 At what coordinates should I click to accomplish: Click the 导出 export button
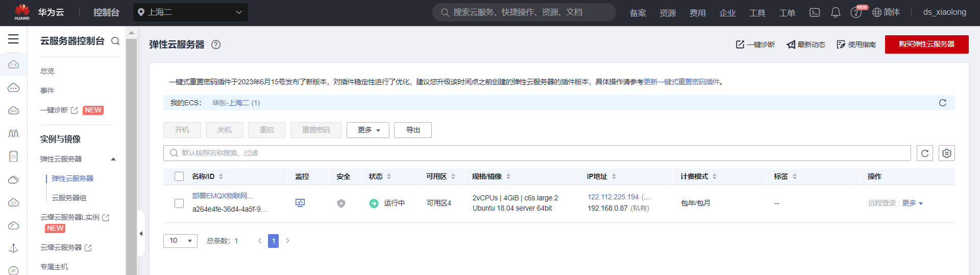[x=413, y=130]
